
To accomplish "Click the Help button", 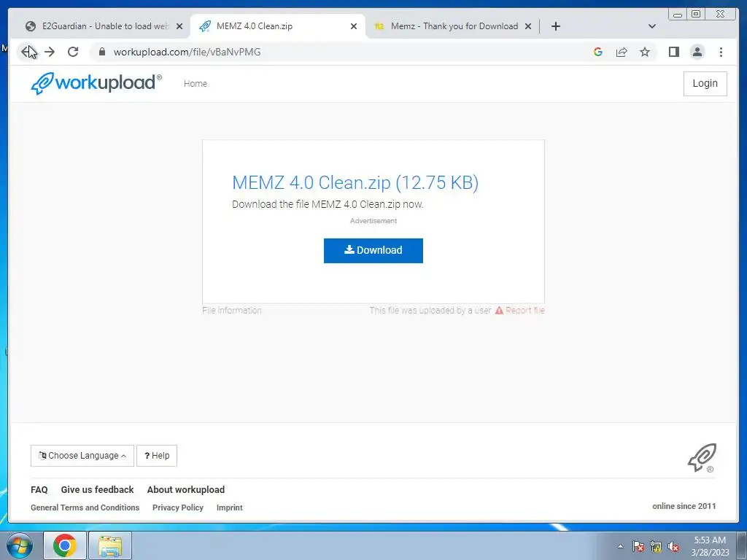I will pos(157,456).
